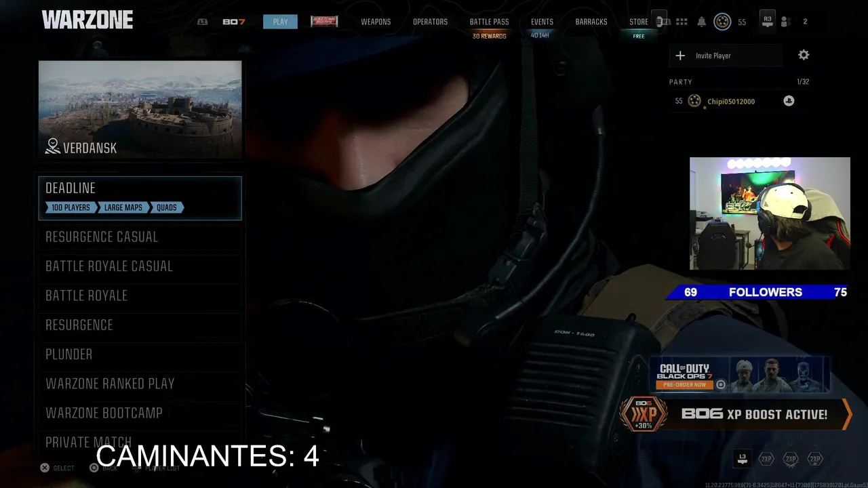
Task: Click the last 2XP token icon
Action: 815,459
